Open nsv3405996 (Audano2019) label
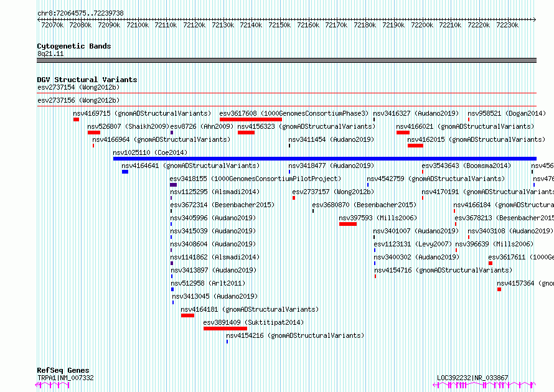This screenshot has width=554, height=392. point(213,218)
